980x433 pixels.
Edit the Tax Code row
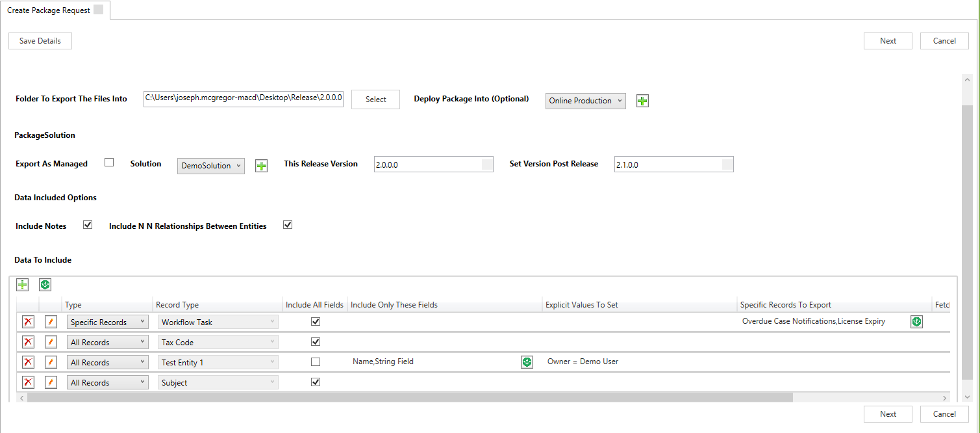click(x=51, y=343)
